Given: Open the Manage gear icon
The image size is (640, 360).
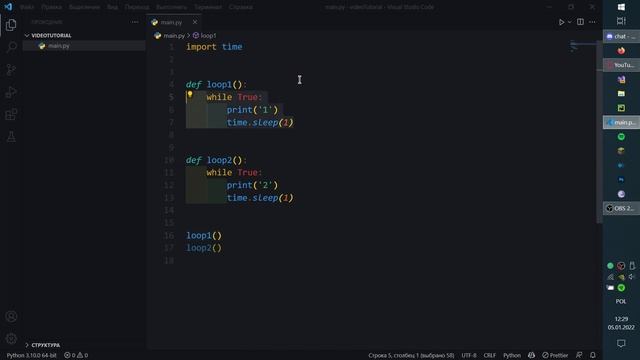Looking at the screenshot, I should click(x=11, y=338).
